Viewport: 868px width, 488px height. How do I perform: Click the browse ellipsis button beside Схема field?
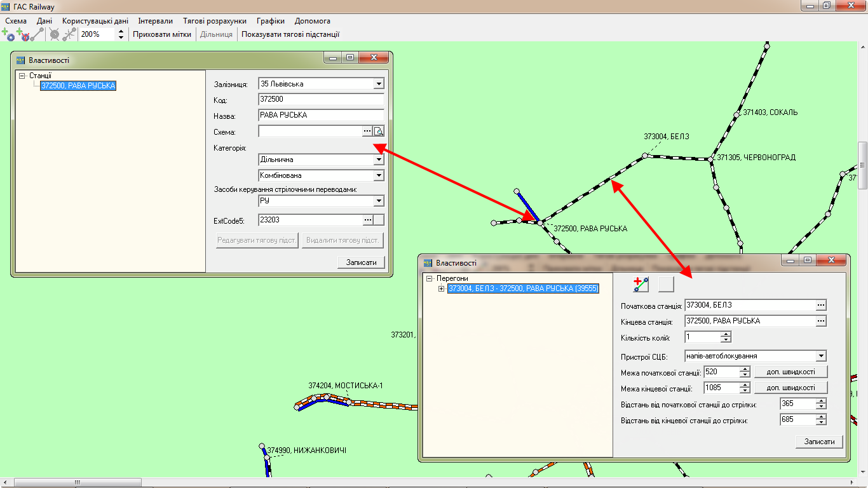tap(367, 132)
